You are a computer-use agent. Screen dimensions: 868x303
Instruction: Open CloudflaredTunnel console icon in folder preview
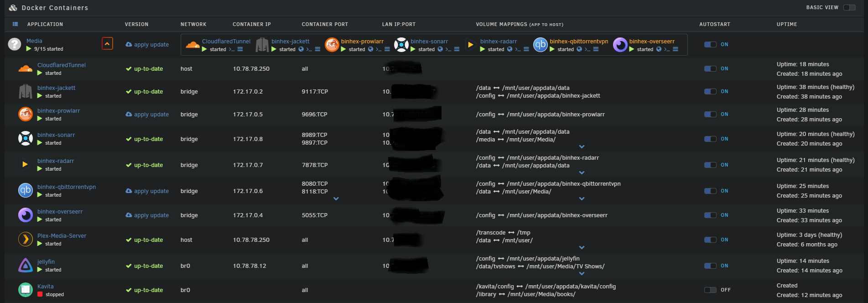click(232, 49)
